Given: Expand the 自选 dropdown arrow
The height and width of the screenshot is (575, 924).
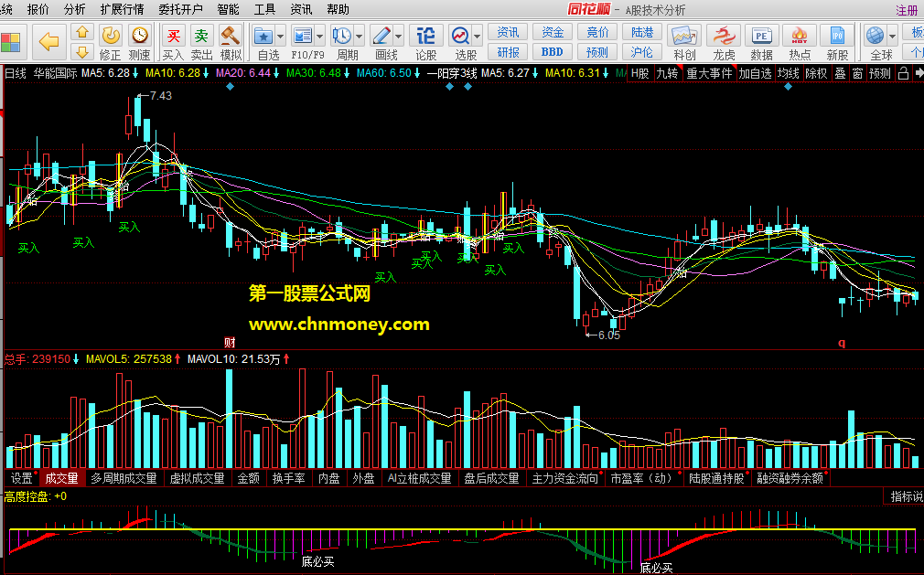Looking at the screenshot, I should (x=281, y=37).
